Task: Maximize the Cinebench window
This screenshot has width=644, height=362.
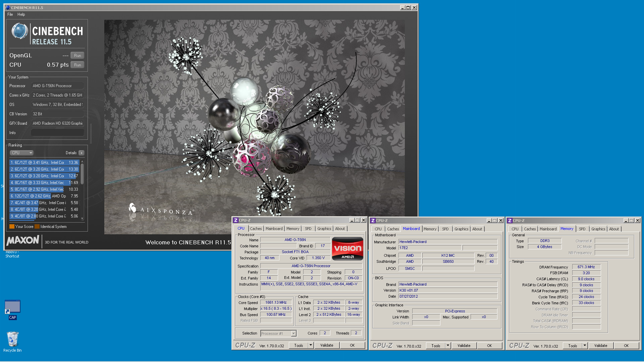Action: click(408, 7)
